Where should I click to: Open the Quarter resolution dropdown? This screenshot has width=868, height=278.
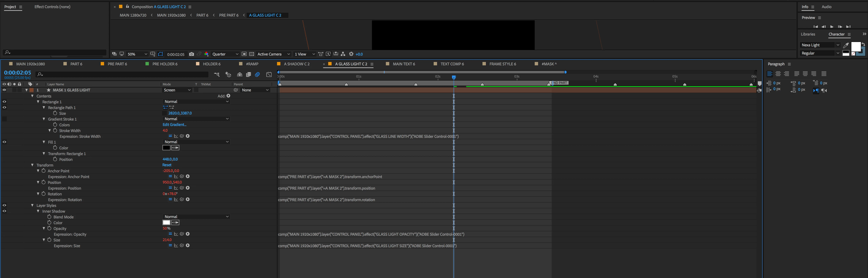coord(225,54)
